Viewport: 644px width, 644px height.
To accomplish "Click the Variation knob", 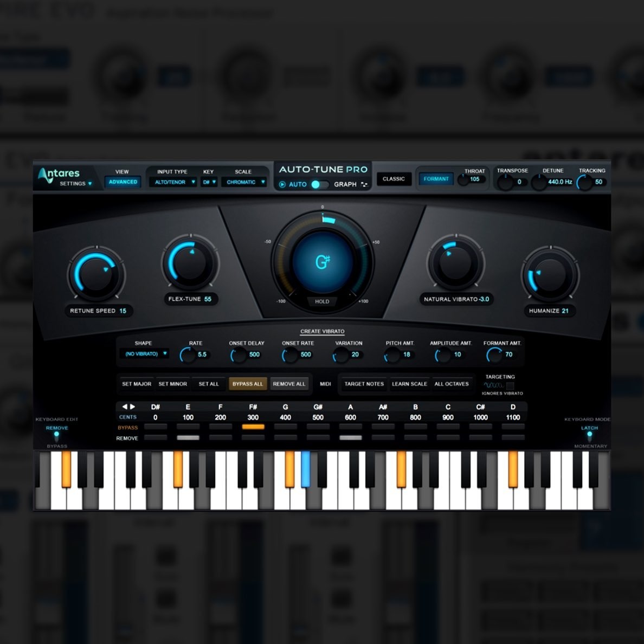I will pos(341,355).
